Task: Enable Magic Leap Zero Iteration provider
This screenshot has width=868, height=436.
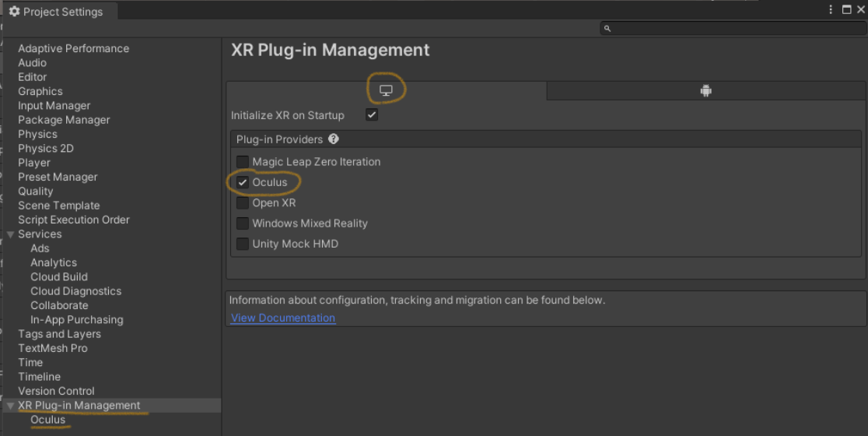Action: coord(243,162)
